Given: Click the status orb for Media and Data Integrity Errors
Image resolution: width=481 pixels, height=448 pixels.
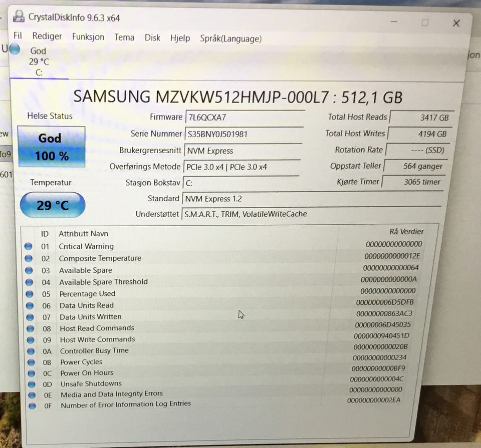Looking at the screenshot, I should click(32, 395).
